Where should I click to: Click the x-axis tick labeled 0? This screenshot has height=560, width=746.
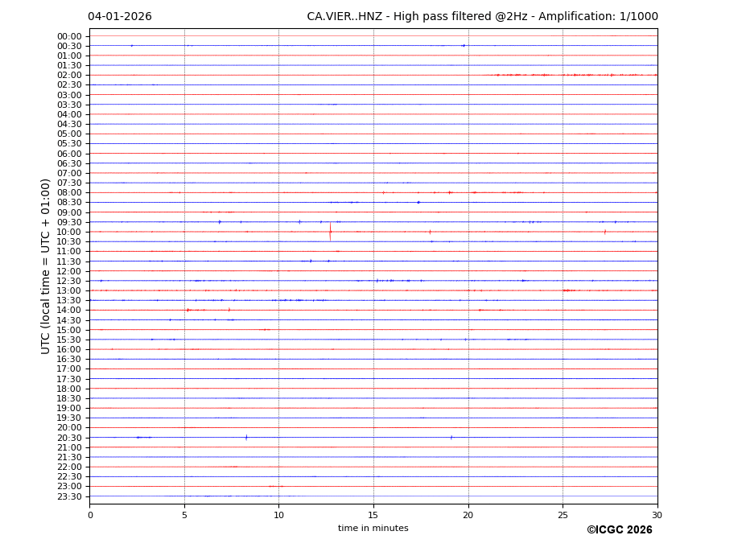(x=90, y=515)
